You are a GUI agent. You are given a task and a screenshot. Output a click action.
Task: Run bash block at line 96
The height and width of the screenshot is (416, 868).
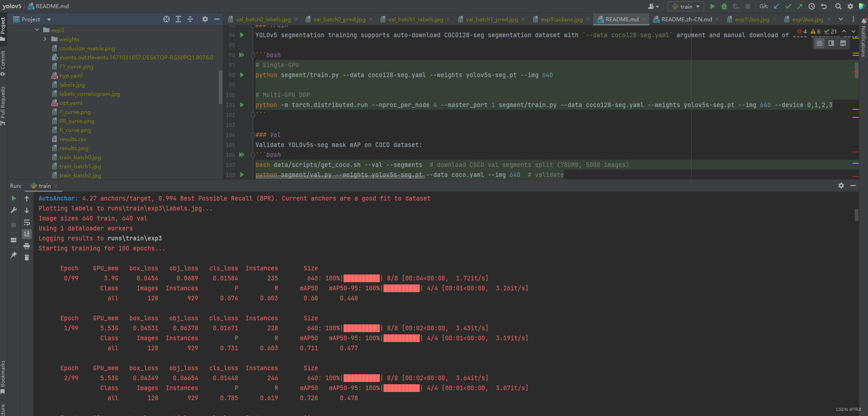pos(242,55)
